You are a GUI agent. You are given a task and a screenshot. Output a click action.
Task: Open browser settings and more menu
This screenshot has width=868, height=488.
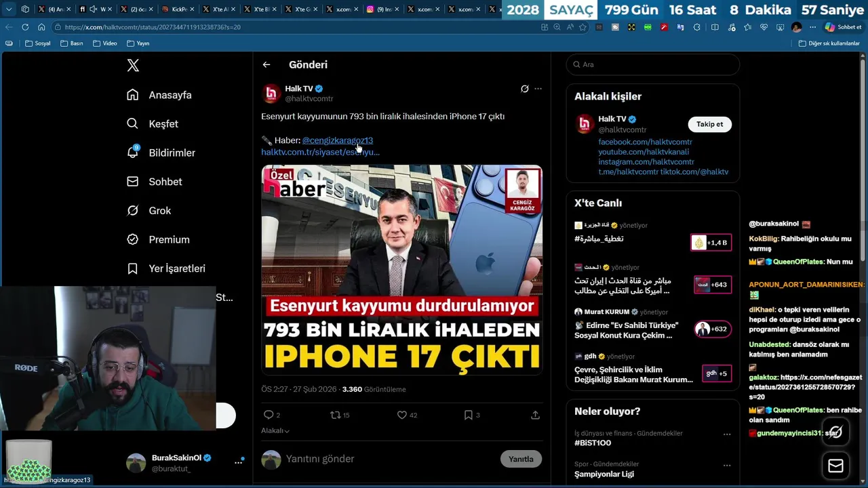coord(812,27)
